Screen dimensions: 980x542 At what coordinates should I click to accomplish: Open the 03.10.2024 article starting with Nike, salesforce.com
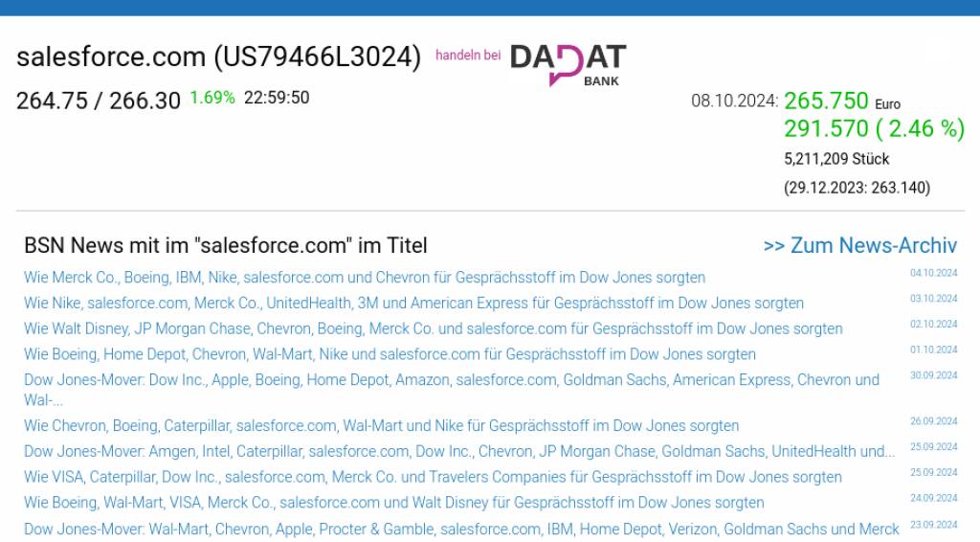(413, 303)
